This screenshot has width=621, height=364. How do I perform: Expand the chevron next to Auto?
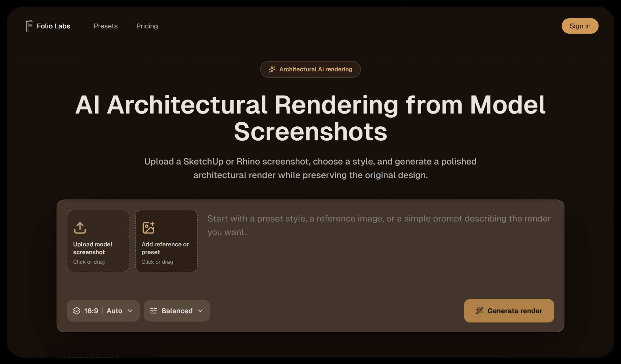point(130,311)
